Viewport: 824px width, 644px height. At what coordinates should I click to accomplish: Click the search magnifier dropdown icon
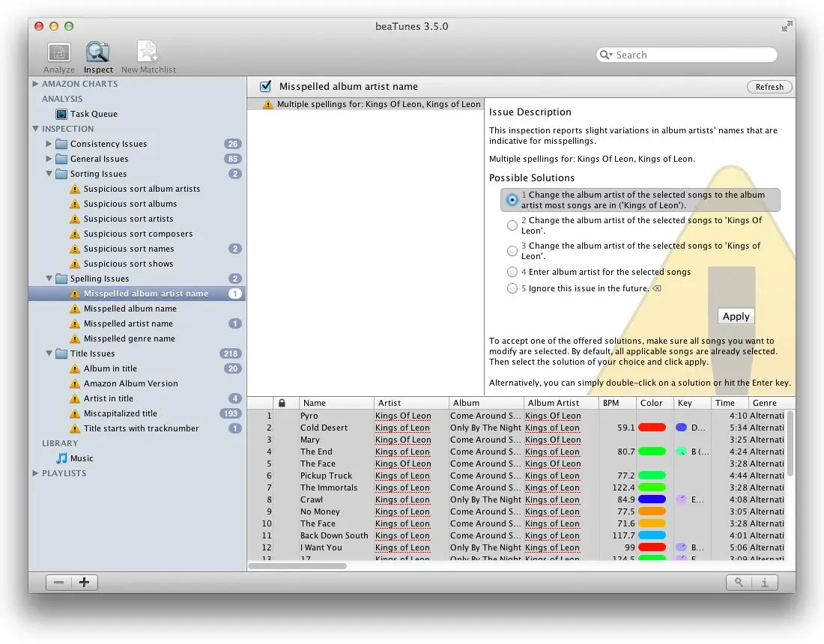pyautogui.click(x=607, y=55)
